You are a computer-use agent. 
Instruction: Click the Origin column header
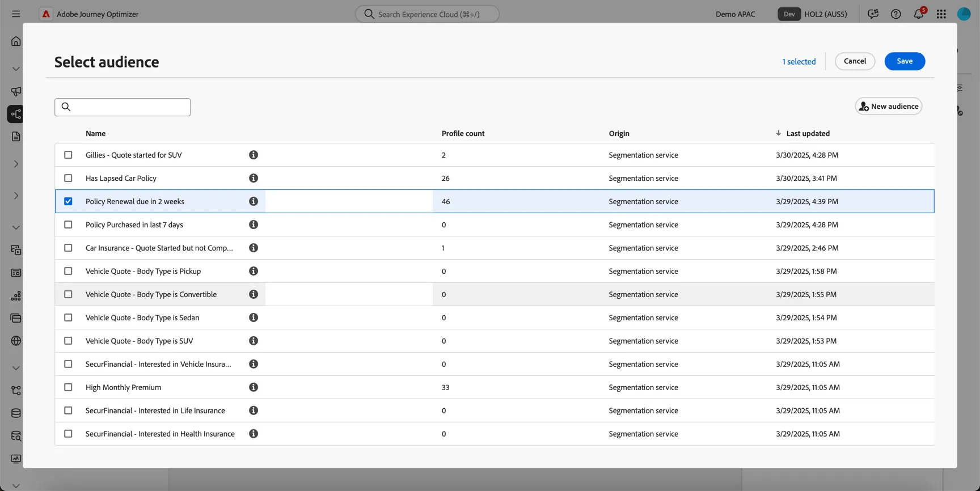coord(619,134)
